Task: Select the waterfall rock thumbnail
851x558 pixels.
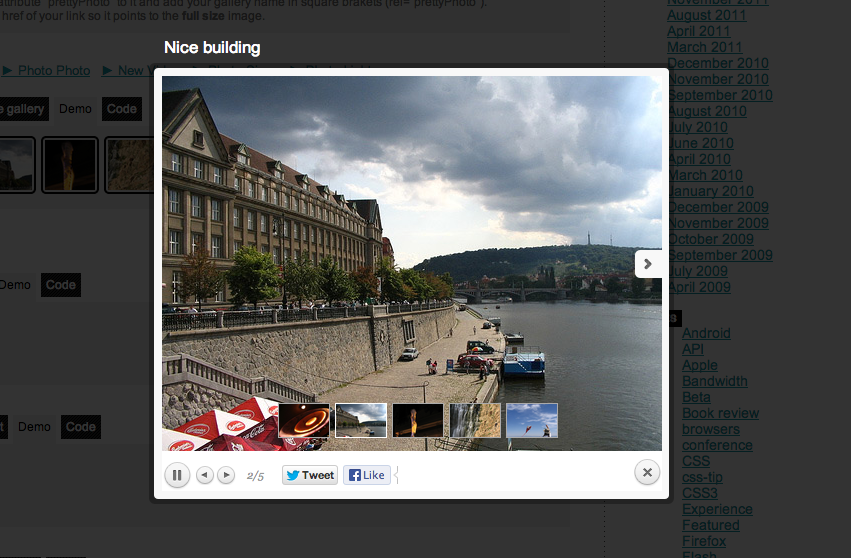Action: pyautogui.click(x=475, y=420)
